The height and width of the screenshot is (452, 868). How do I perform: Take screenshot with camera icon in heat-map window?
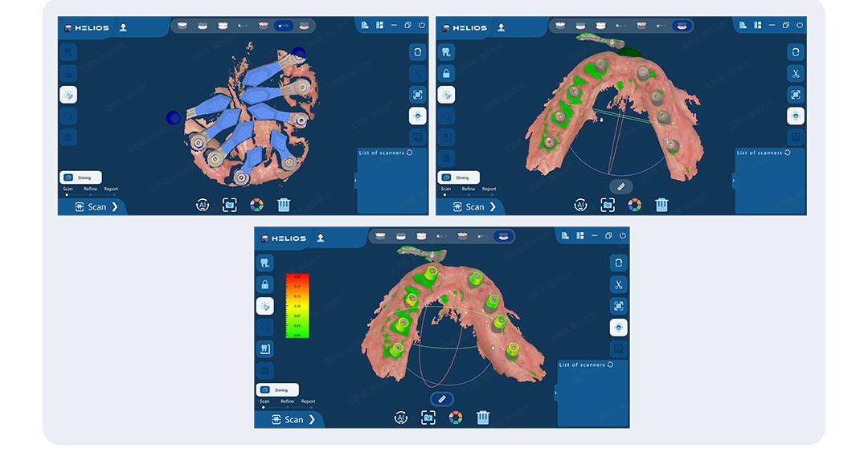(x=428, y=417)
